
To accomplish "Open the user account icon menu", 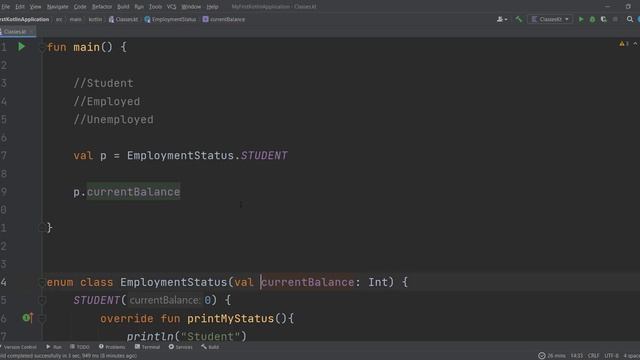I will pos(502,19).
